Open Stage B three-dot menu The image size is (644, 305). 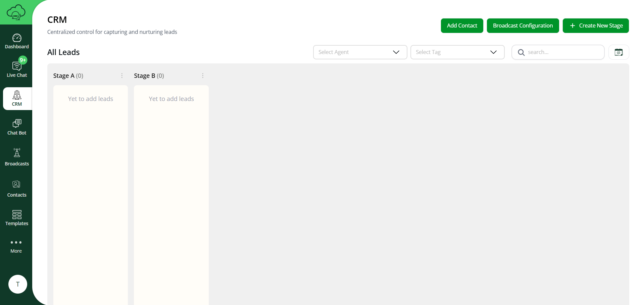pos(203,76)
